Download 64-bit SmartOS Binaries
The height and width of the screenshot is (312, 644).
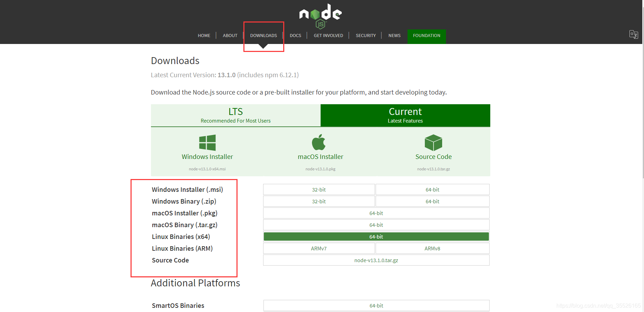pyautogui.click(x=376, y=305)
